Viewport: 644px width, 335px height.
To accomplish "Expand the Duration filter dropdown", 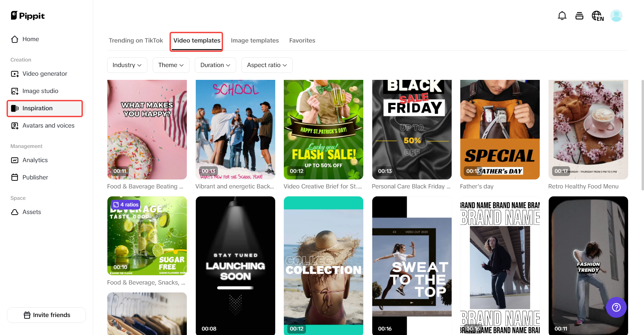I will point(215,65).
